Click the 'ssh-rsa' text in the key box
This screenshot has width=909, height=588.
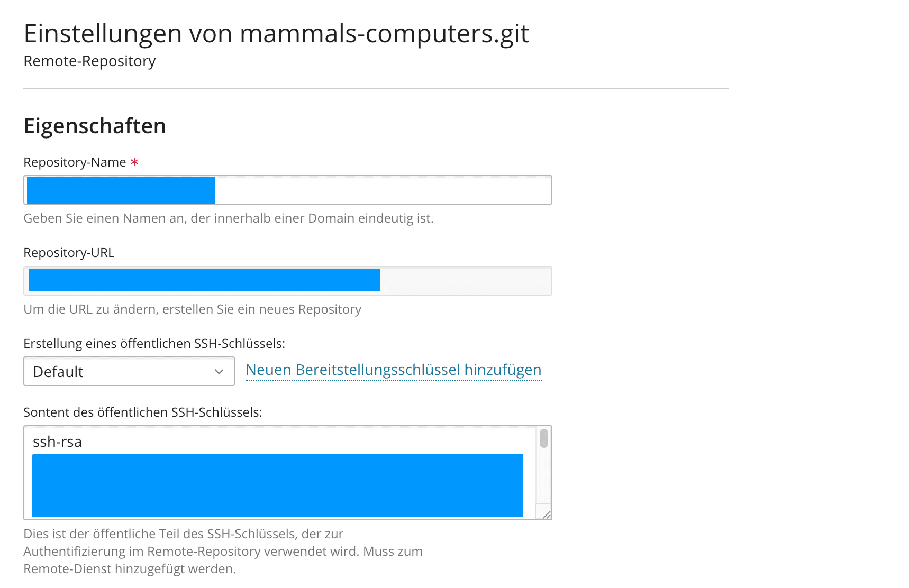(57, 442)
